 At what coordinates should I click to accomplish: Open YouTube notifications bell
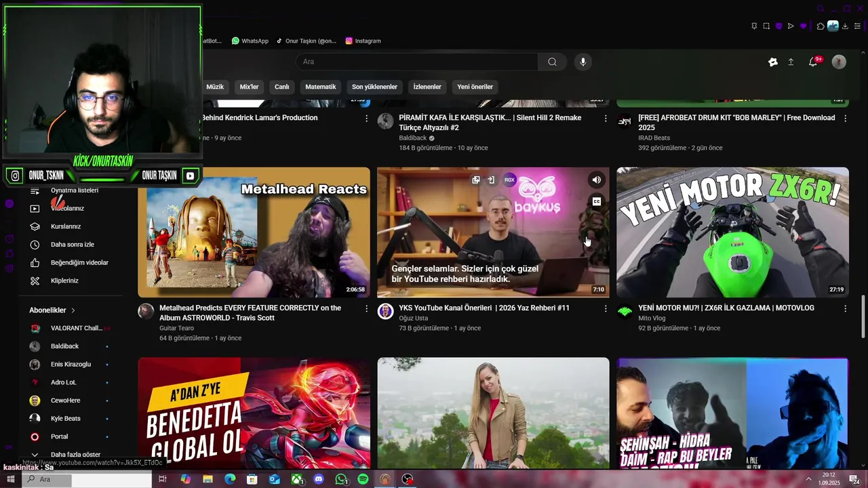pos(813,62)
